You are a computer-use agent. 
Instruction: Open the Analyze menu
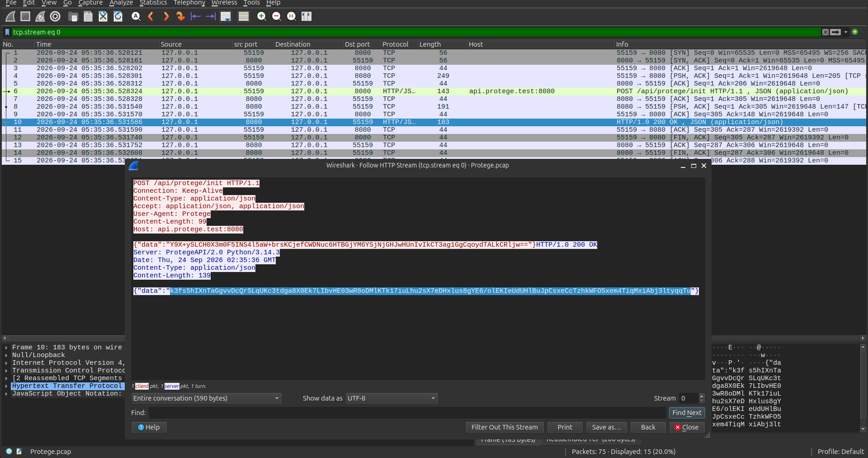tap(121, 3)
